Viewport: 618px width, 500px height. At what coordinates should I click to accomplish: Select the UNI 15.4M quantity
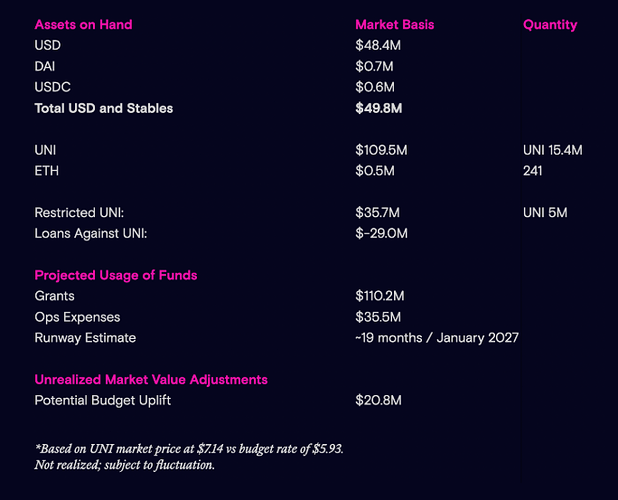coord(552,150)
